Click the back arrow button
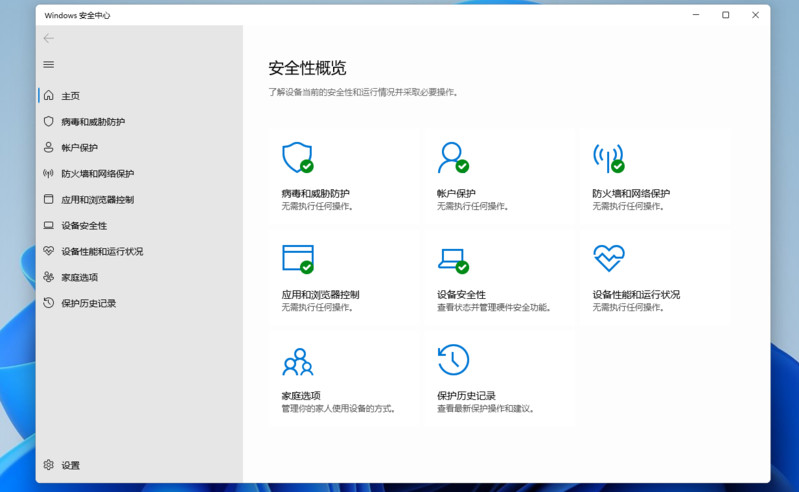 tap(48, 38)
